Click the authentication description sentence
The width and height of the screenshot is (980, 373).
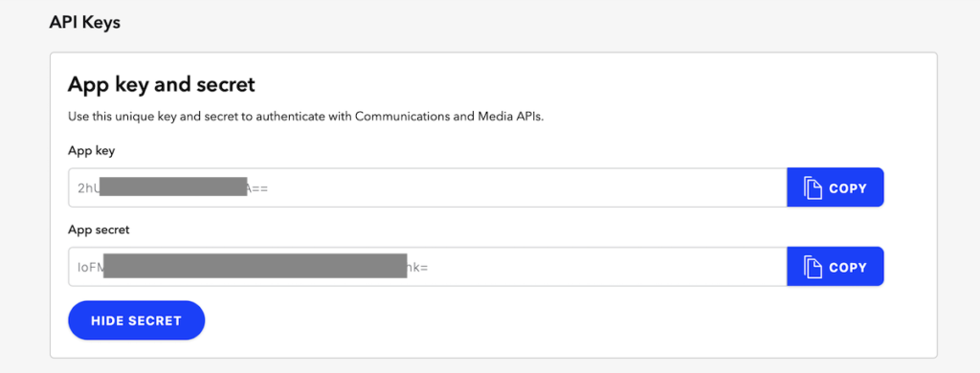coord(305,117)
